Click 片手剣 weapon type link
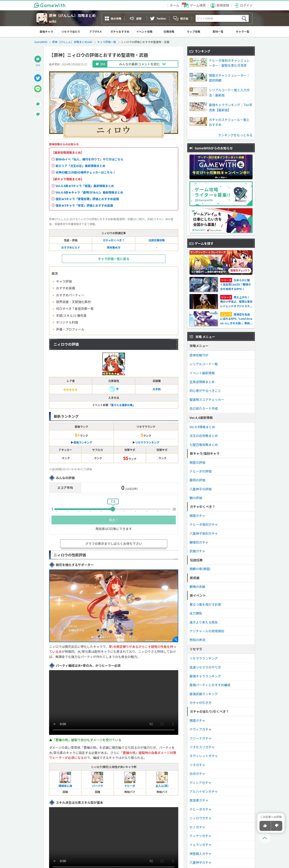 pos(156,389)
